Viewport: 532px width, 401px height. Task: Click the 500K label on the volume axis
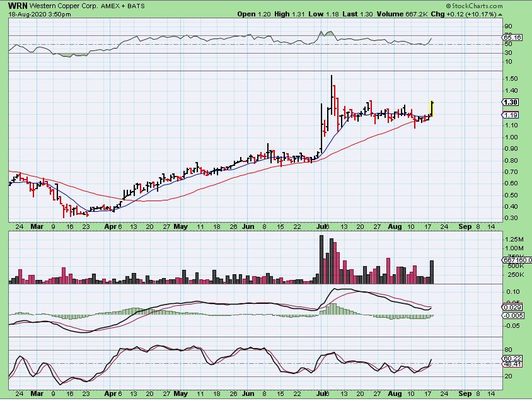(516, 265)
